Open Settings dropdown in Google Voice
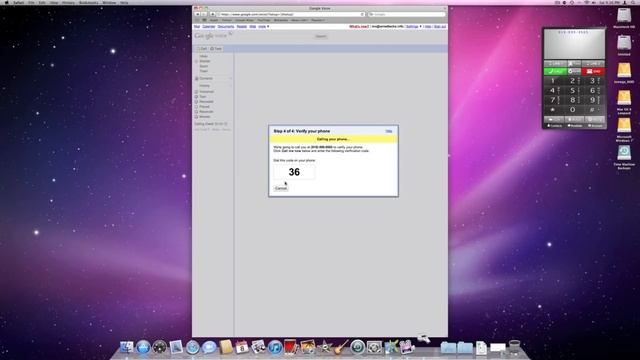 (x=413, y=26)
